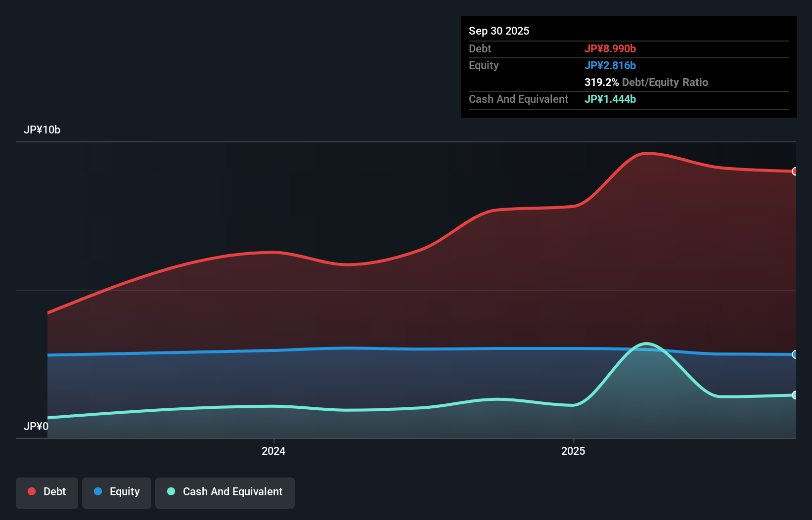Toggle the Equity series visibility

(117, 492)
